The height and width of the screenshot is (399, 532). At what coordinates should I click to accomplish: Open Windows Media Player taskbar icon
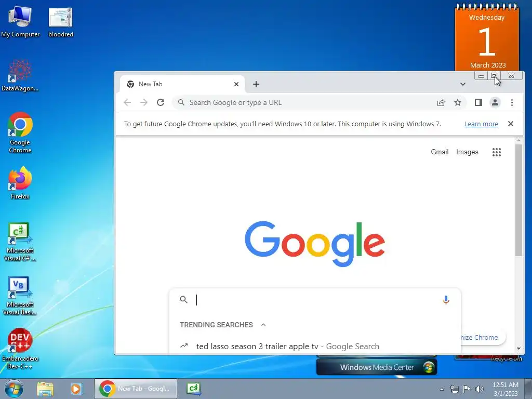pyautogui.click(x=76, y=389)
